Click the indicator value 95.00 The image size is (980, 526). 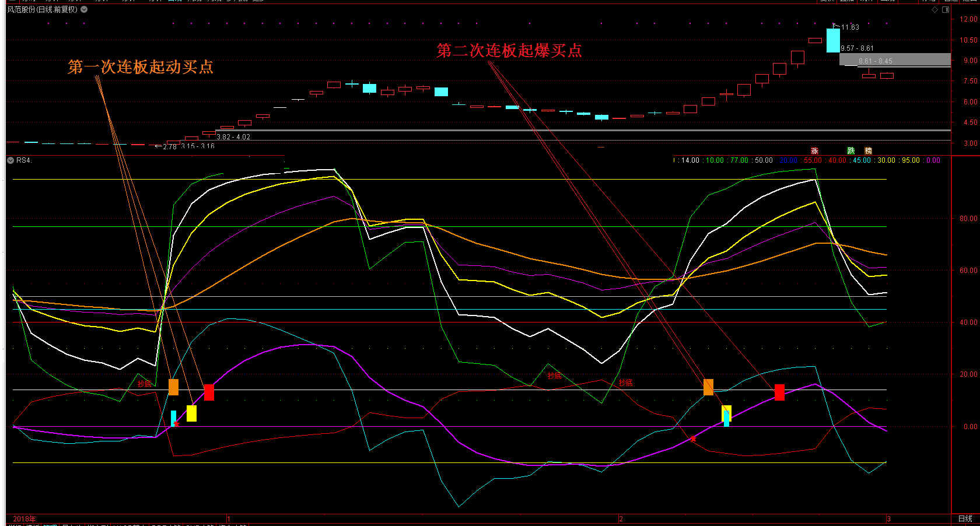coord(911,160)
